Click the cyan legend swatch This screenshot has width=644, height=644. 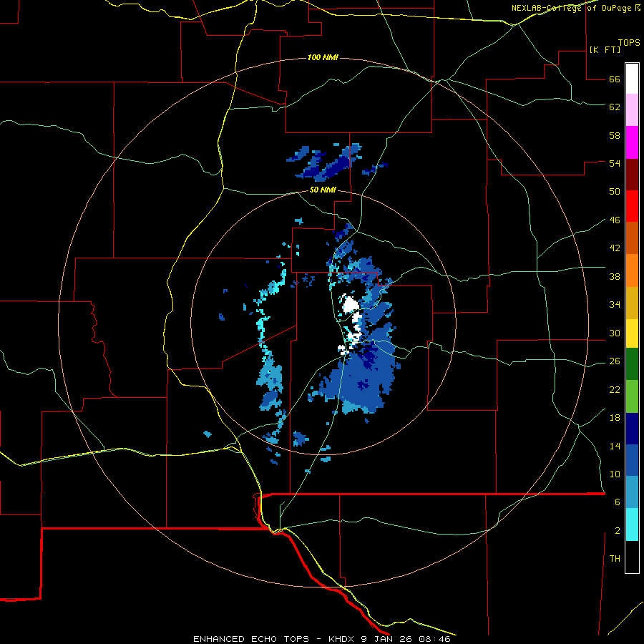(632, 525)
